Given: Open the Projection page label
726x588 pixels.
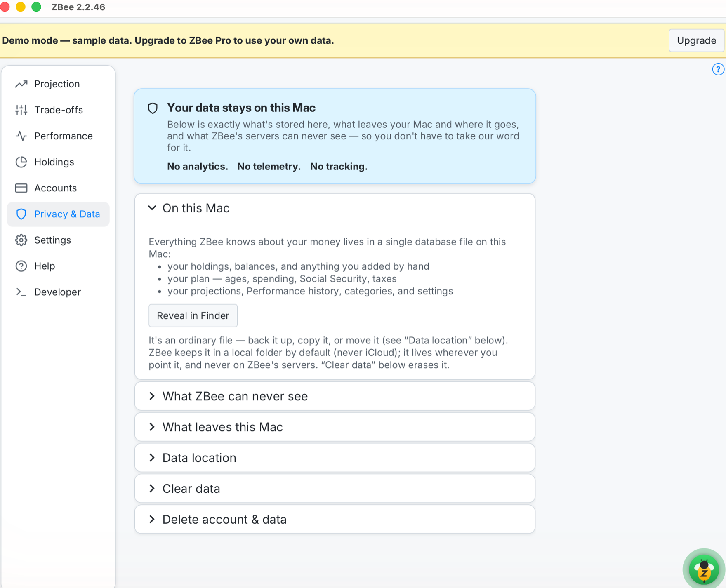Looking at the screenshot, I should tap(57, 84).
